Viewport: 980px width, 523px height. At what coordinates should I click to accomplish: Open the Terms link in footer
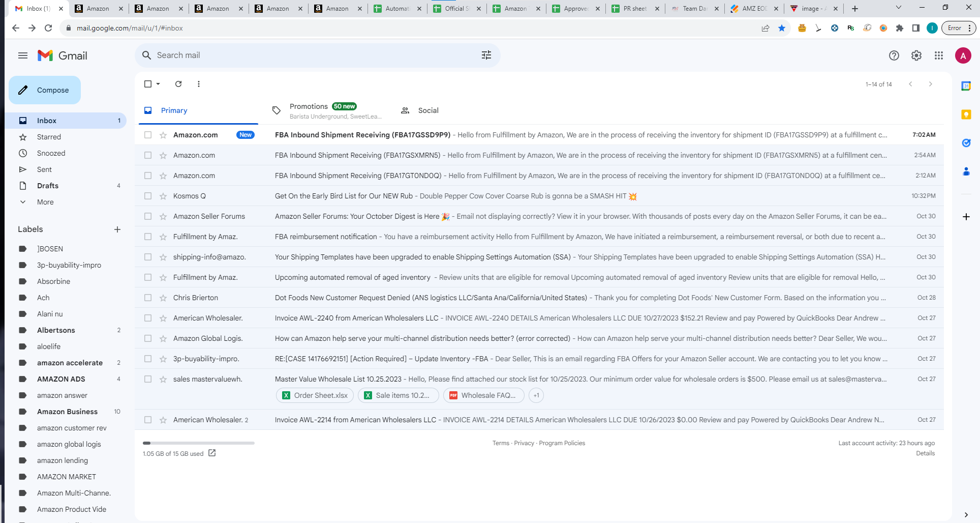click(x=501, y=443)
